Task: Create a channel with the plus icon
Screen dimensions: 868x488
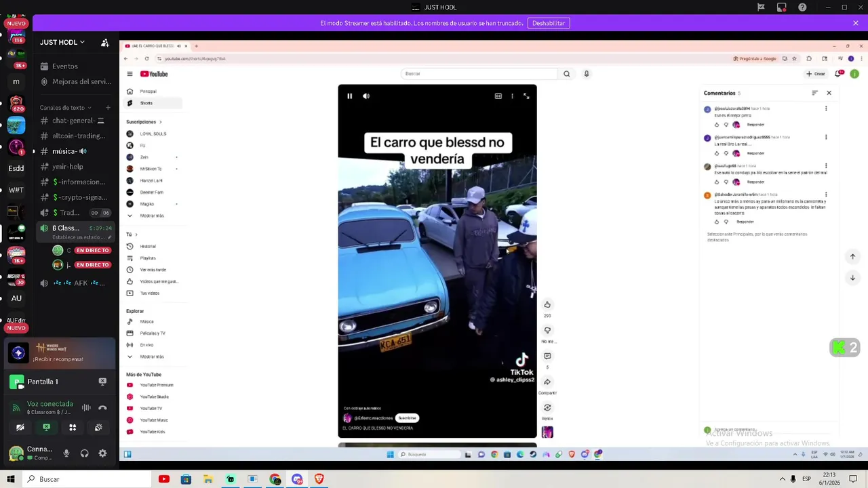Action: point(108,108)
